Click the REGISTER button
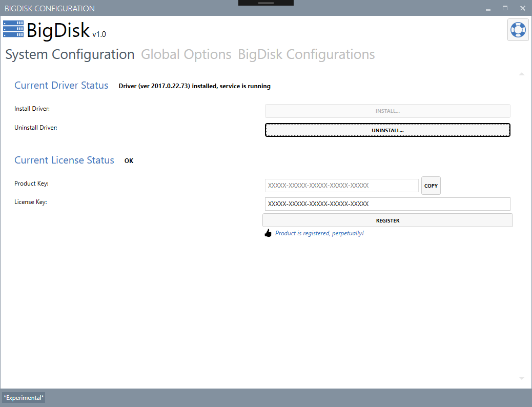532x407 pixels. point(387,220)
